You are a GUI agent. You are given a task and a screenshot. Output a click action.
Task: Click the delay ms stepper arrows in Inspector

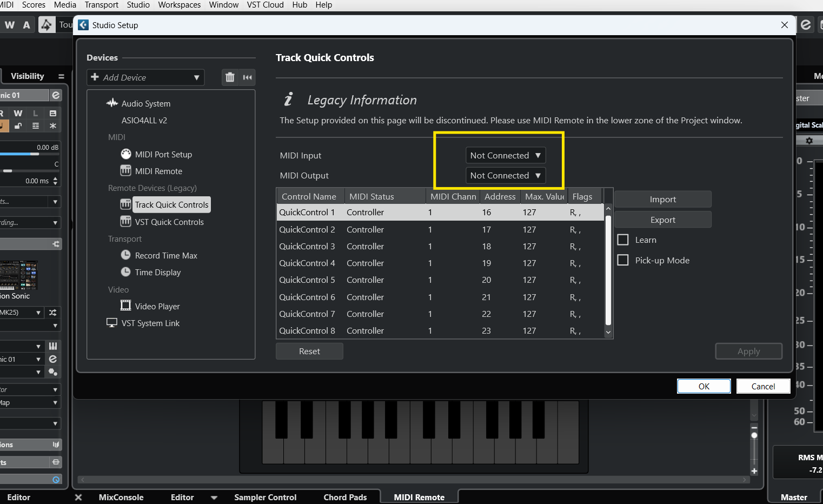click(56, 181)
